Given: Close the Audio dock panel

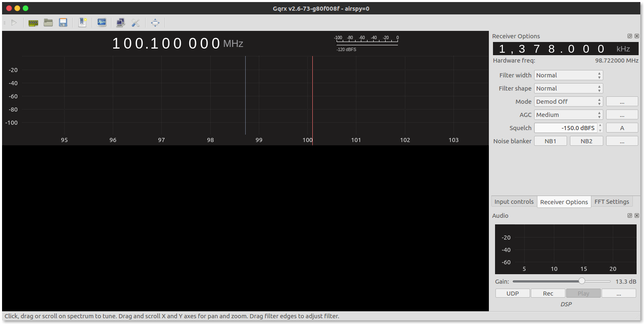Looking at the screenshot, I should click(x=637, y=216).
